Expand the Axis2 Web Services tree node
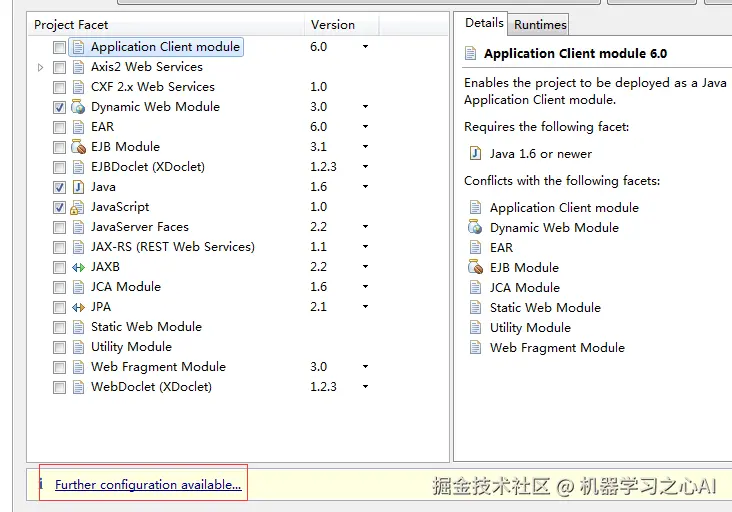The image size is (732, 512). [40, 67]
